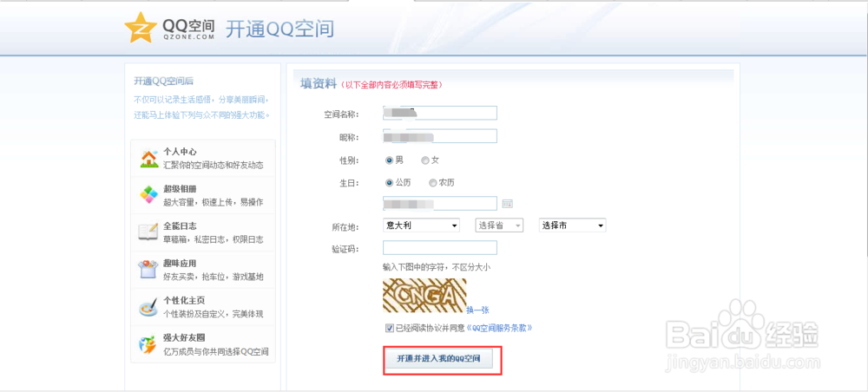
Task: Open the 趣味应用 icon
Action: pos(148,269)
